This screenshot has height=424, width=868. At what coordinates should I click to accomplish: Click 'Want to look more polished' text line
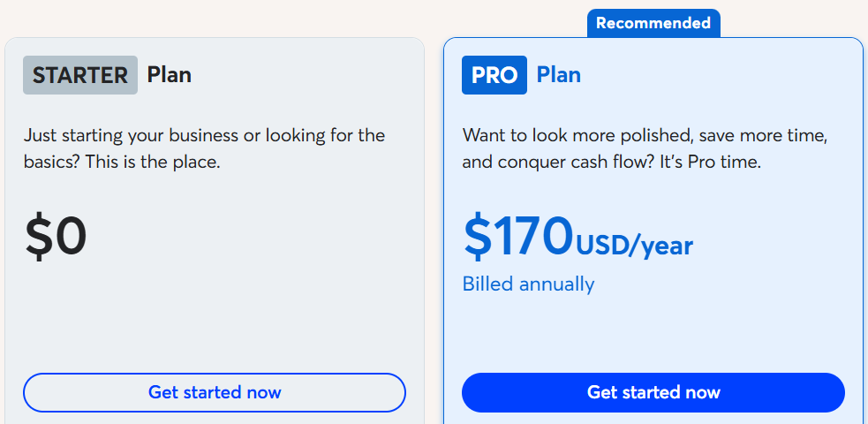pos(645,136)
